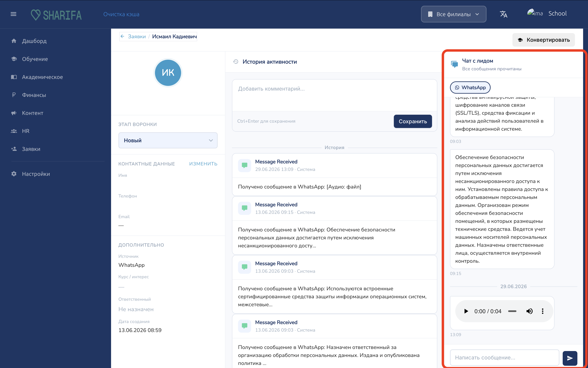Send the chat message with arrow button
Image resolution: width=588 pixels, height=368 pixels.
pyautogui.click(x=570, y=358)
